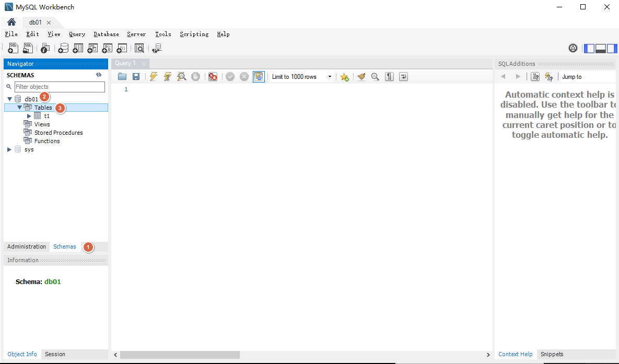Click the editor scrollbar right arrow
This screenshot has height=364, width=619.
(488, 355)
